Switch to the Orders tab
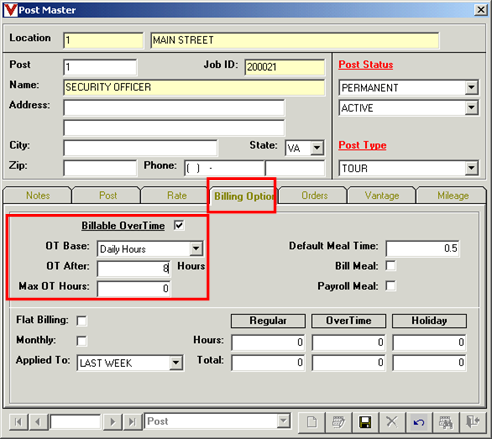This screenshot has width=492, height=439. (314, 195)
